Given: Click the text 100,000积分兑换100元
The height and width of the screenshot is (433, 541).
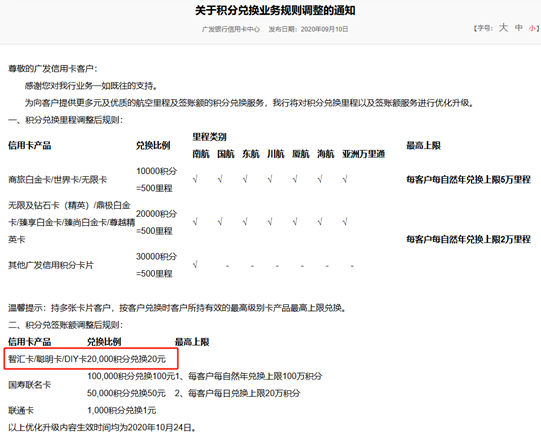Looking at the screenshot, I should (x=131, y=376).
